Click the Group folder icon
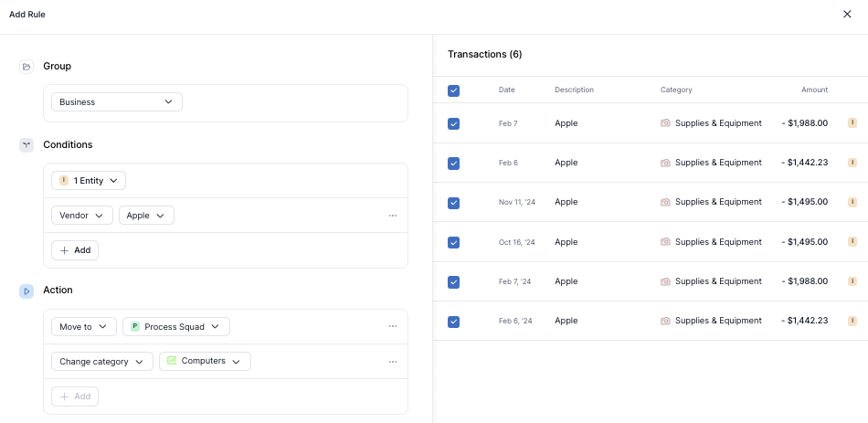 coord(26,67)
